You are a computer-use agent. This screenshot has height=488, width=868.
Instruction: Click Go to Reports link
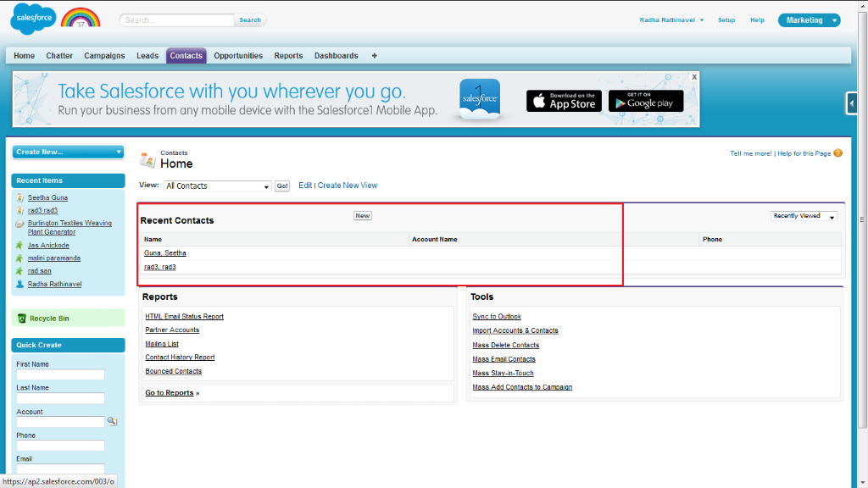pyautogui.click(x=170, y=393)
